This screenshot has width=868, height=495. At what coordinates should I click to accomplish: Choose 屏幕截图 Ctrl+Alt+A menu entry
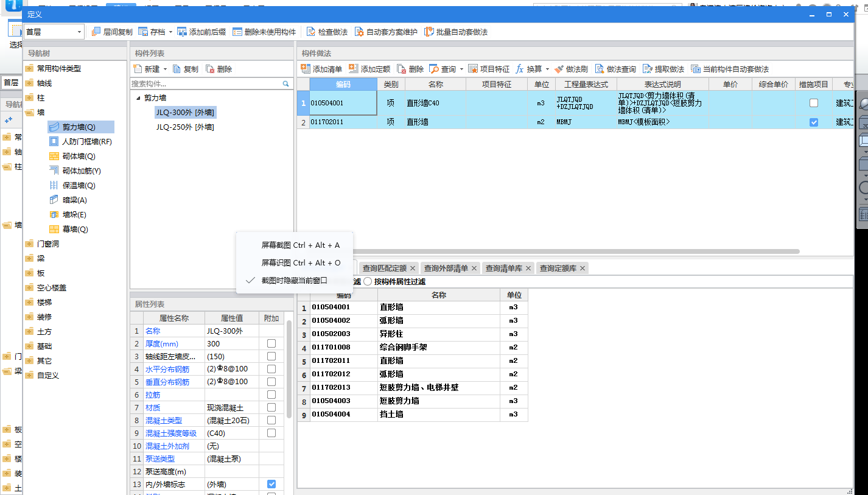(300, 245)
